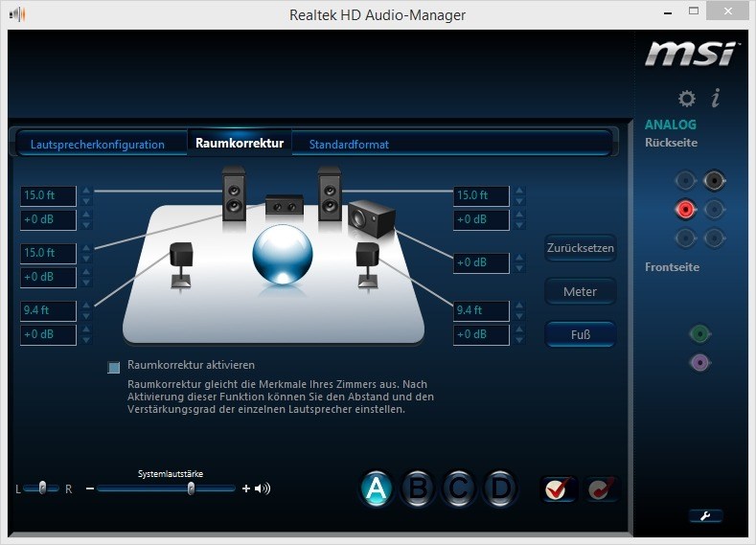Open the settings gear icon
Screen dimensions: 756x545
coord(687,99)
